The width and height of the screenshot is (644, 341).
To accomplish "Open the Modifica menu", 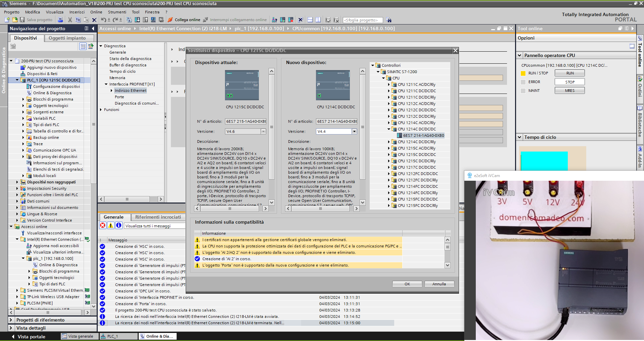I will (x=33, y=12).
